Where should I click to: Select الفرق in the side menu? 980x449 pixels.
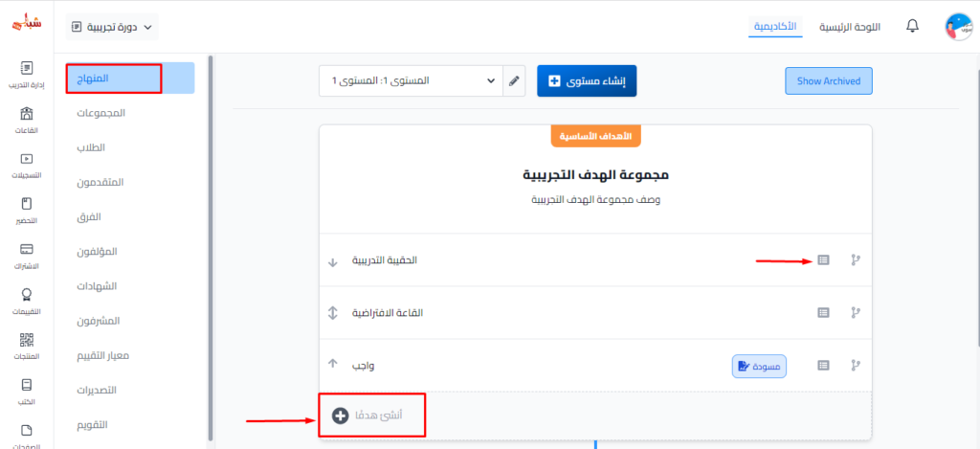click(x=89, y=217)
